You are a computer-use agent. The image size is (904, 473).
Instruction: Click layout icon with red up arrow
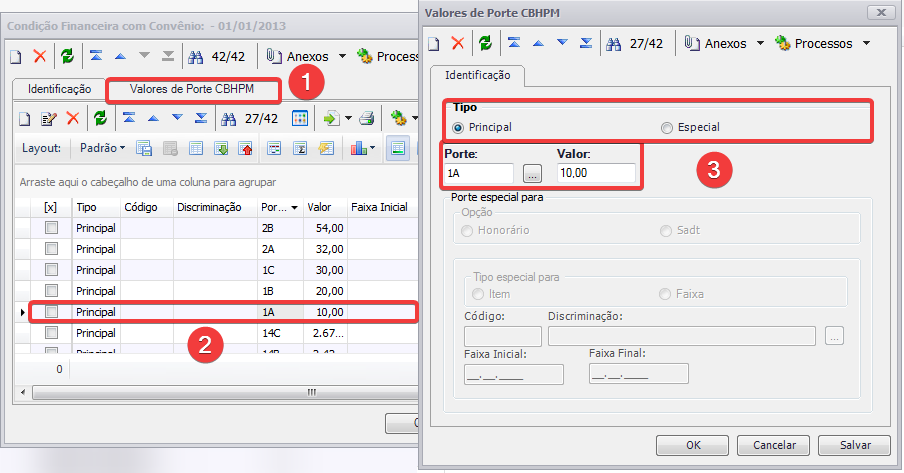click(x=246, y=148)
